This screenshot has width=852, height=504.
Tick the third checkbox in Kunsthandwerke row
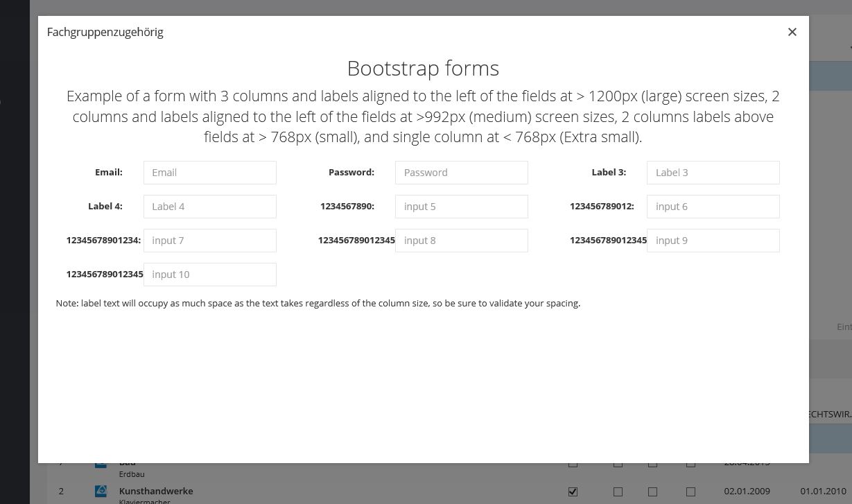652,492
